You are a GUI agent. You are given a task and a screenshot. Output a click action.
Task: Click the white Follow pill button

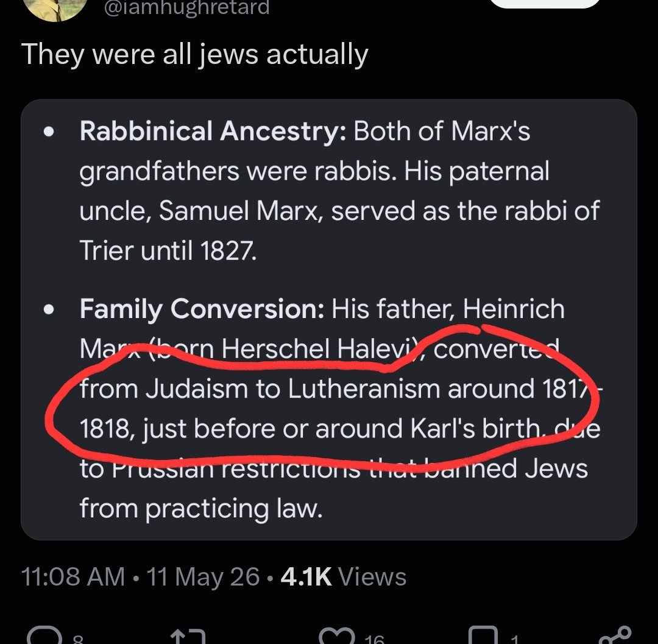[x=545, y=4]
